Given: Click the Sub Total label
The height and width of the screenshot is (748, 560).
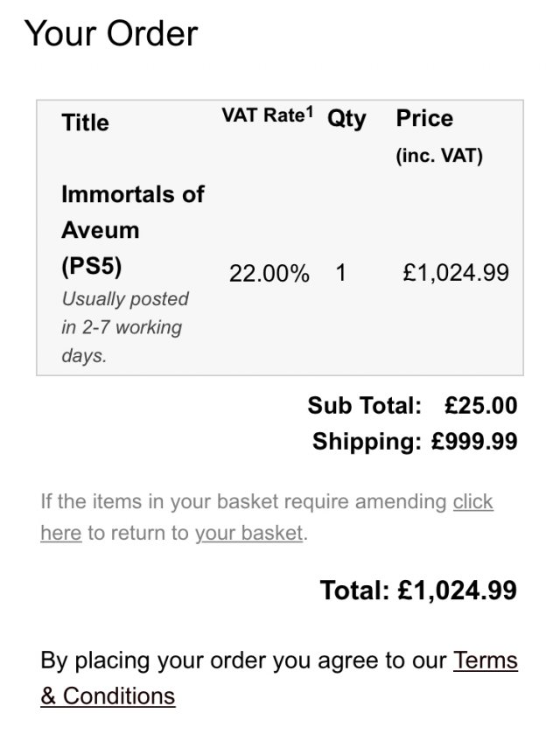Looking at the screenshot, I should (x=364, y=406).
